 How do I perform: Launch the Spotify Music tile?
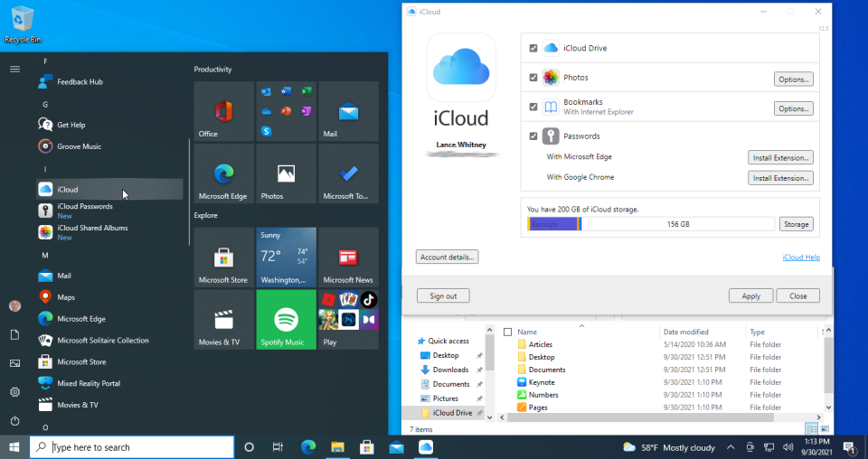287,320
